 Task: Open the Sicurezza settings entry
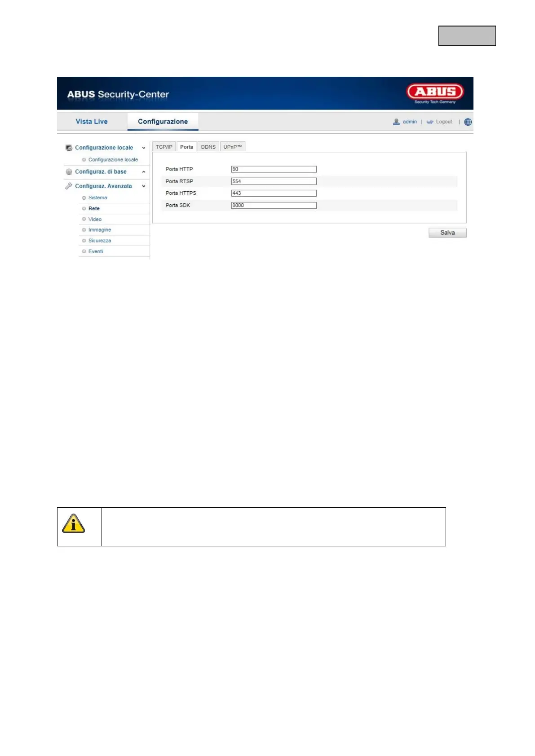tap(100, 241)
